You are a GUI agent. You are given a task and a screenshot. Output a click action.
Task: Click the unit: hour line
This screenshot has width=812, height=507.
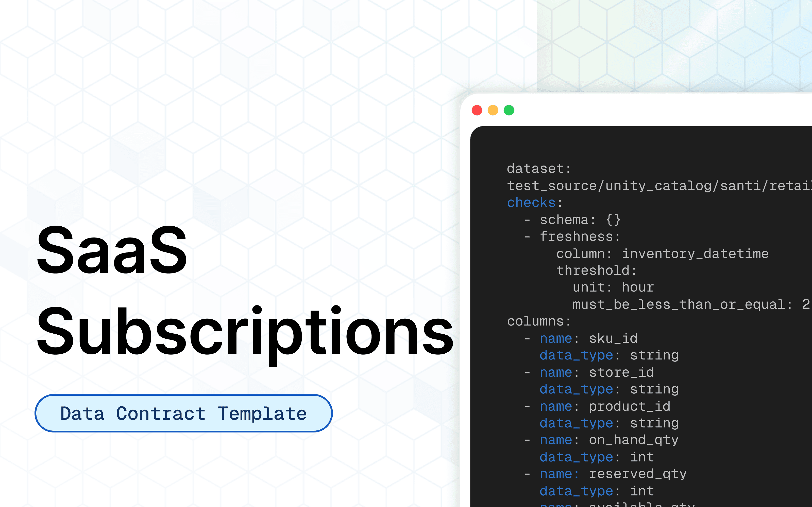pos(613,287)
